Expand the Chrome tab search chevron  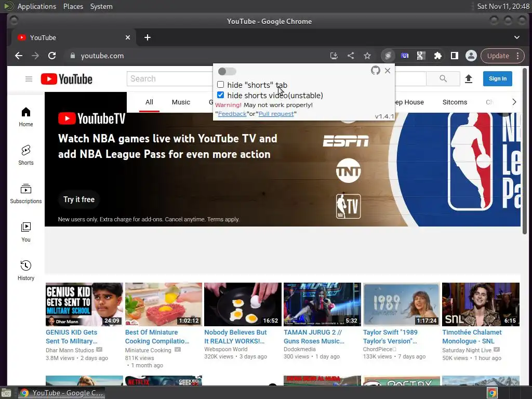click(517, 37)
